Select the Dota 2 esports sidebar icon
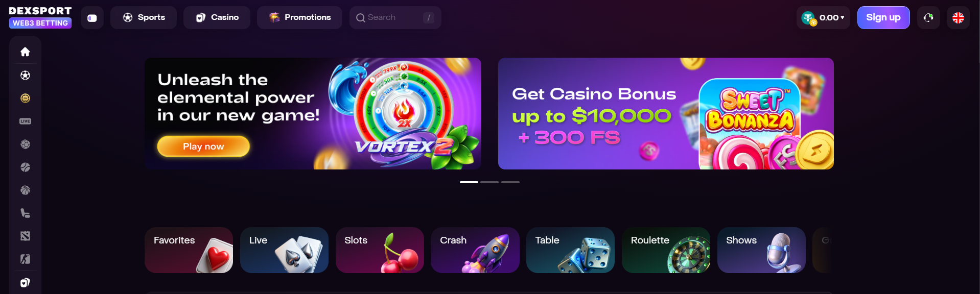 tap(25, 236)
